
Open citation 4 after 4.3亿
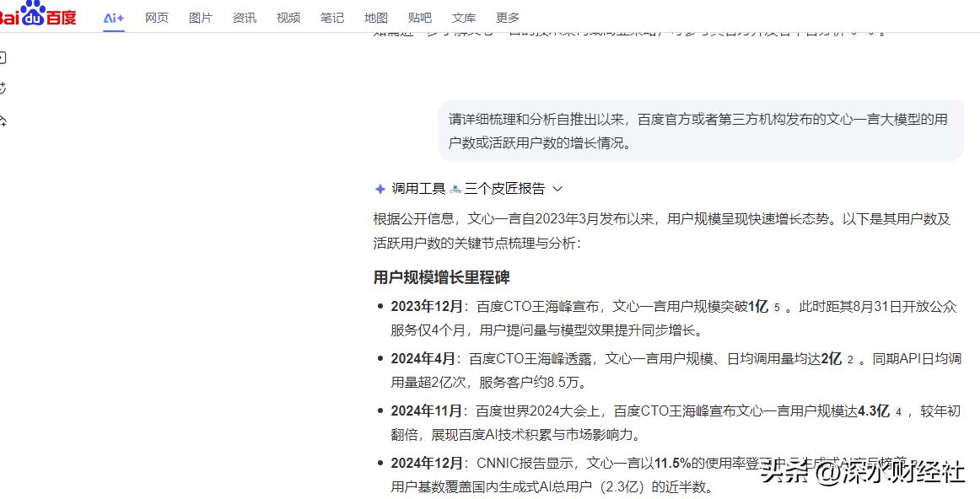pos(898,412)
